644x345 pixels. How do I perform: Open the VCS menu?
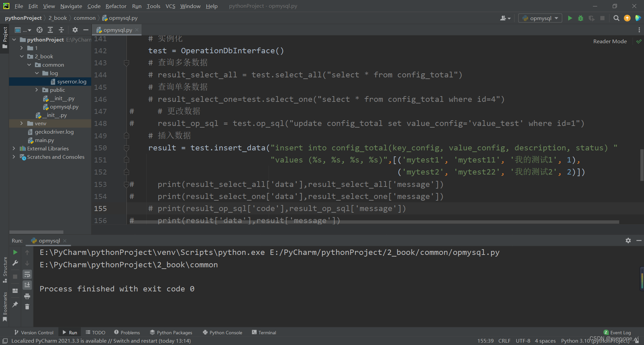coord(170,6)
